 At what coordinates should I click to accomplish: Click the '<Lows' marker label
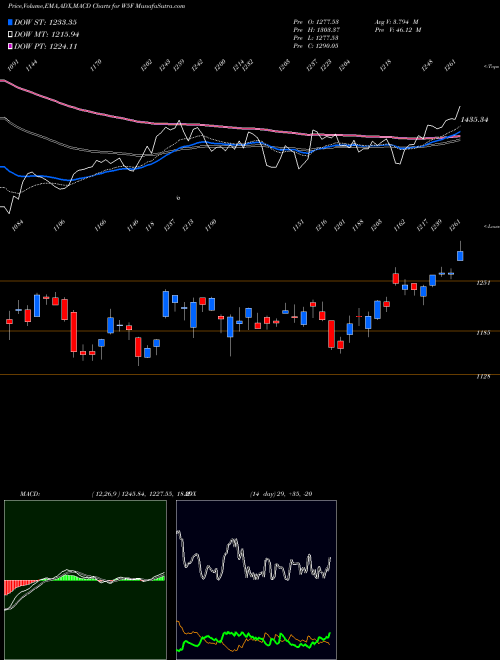pyautogui.click(x=491, y=226)
